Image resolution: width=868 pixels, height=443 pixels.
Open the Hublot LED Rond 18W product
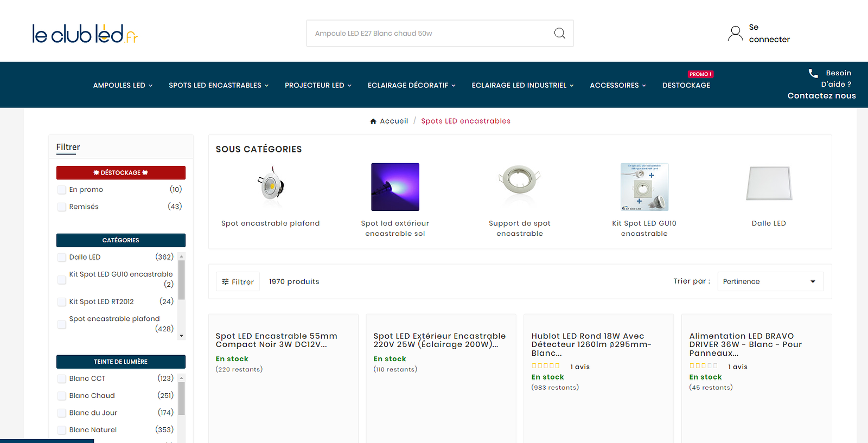tap(591, 344)
